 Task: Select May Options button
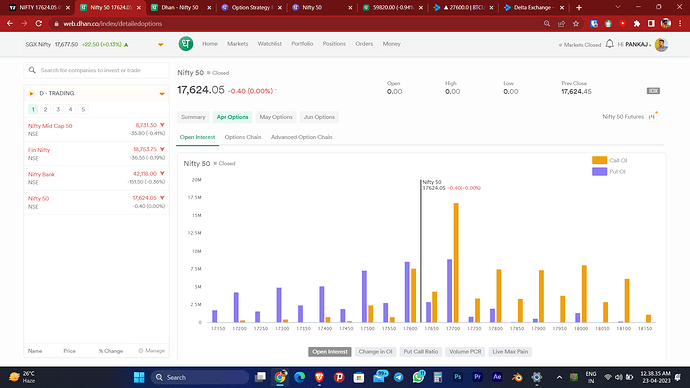[x=276, y=117]
